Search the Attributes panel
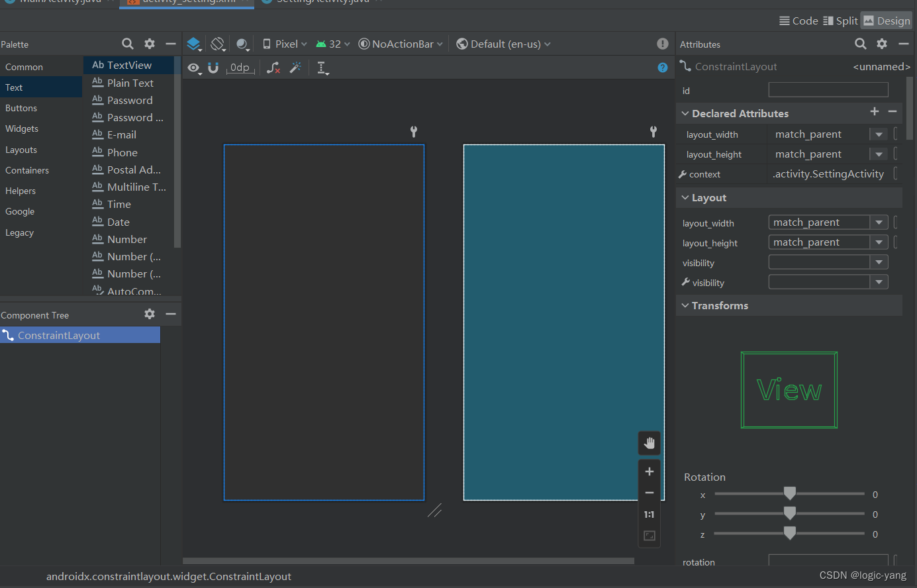The height and width of the screenshot is (588, 917). point(861,44)
